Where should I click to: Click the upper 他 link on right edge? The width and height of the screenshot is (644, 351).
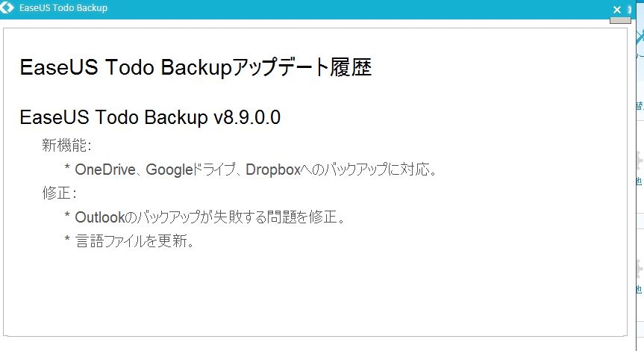(639, 181)
